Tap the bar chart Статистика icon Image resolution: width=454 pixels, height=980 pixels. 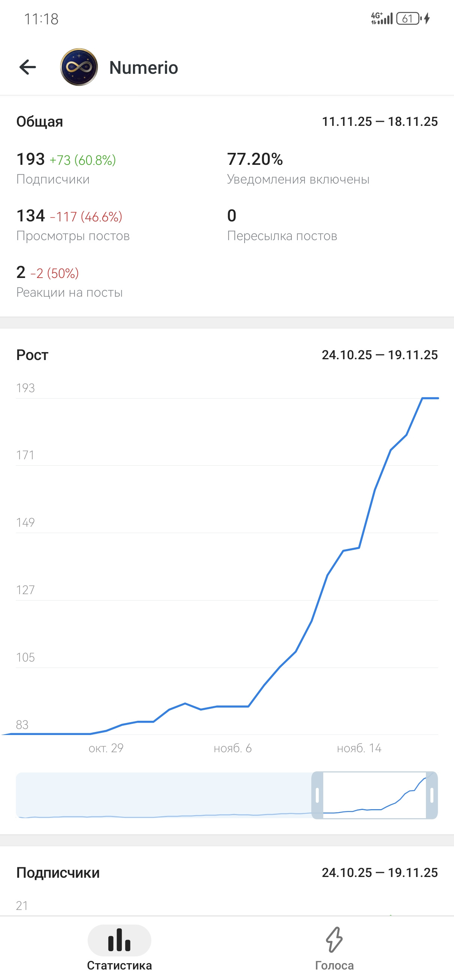[x=119, y=940]
